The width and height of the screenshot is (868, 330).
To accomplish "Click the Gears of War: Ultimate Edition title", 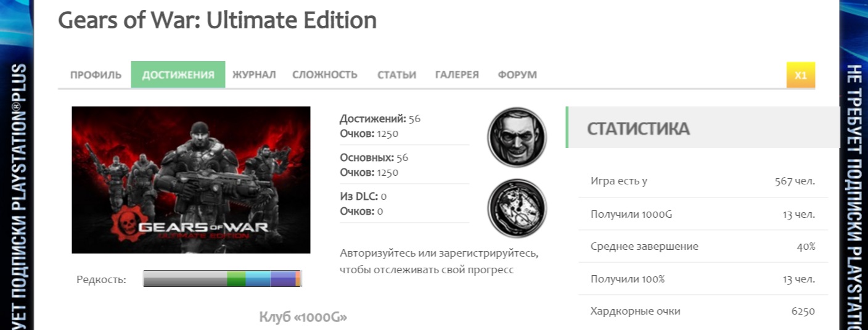I will click(x=217, y=20).
